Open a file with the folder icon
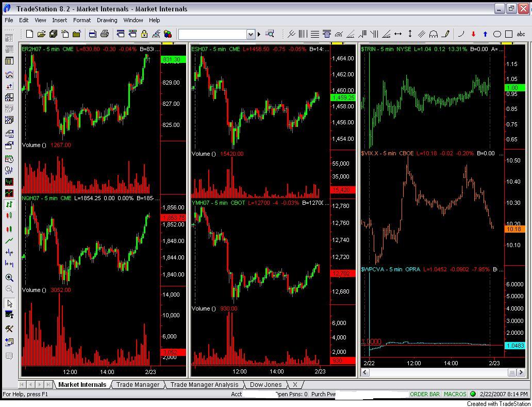The height and width of the screenshot is (407, 532). pos(41,34)
